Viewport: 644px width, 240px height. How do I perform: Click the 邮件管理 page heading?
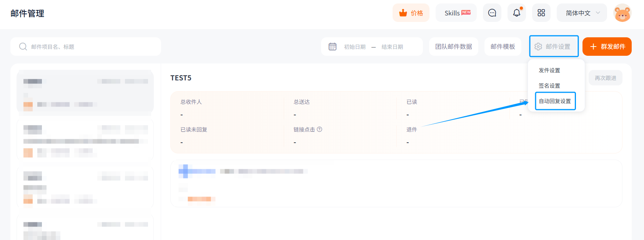pos(27,13)
